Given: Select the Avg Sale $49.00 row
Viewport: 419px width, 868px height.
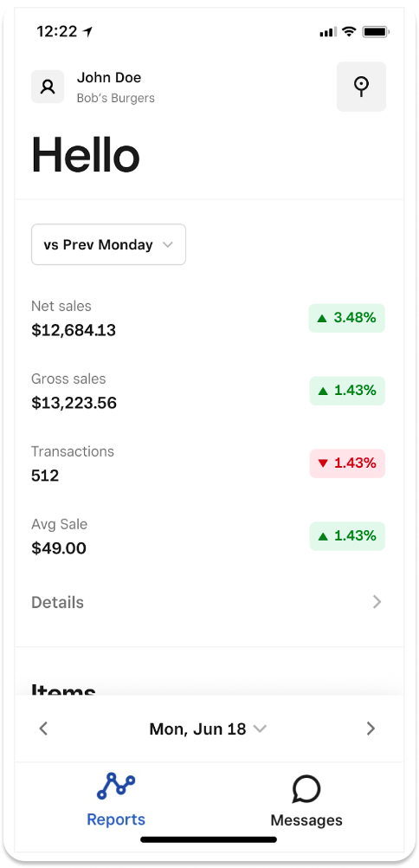Looking at the screenshot, I should (x=209, y=536).
